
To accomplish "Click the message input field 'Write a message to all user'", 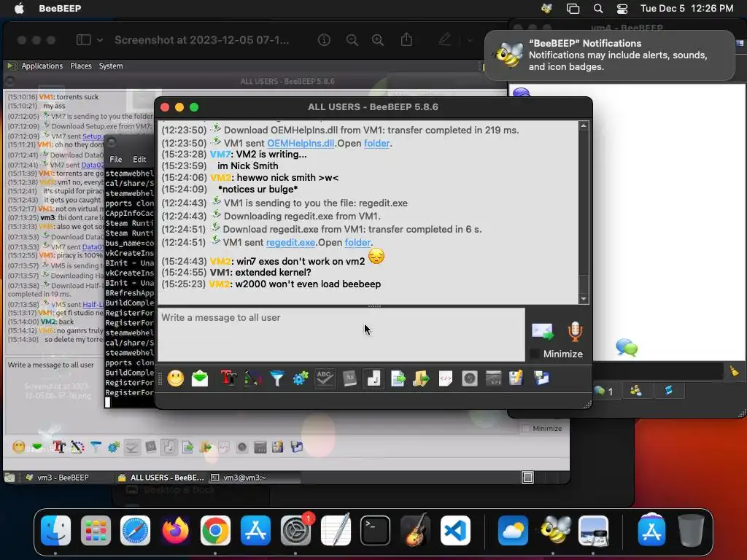I will pyautogui.click(x=341, y=334).
